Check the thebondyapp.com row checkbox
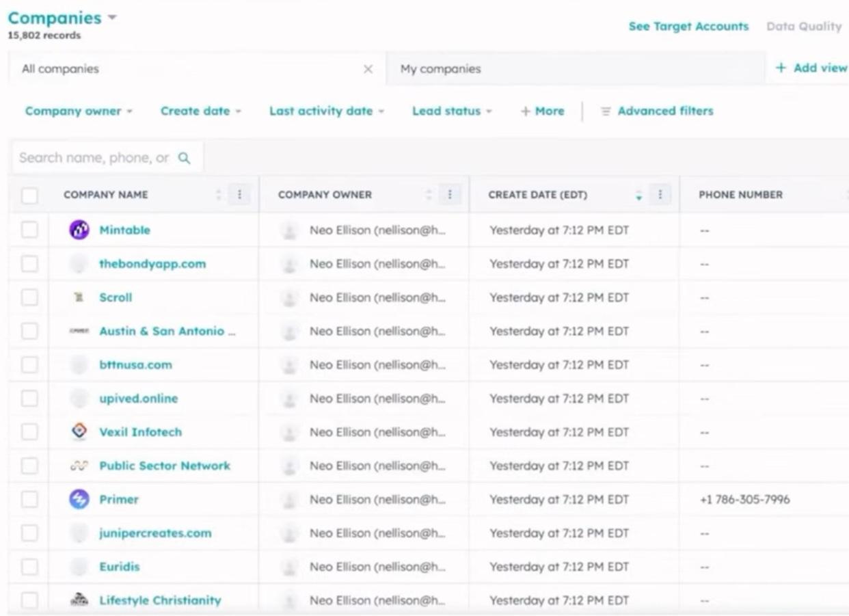 [29, 264]
